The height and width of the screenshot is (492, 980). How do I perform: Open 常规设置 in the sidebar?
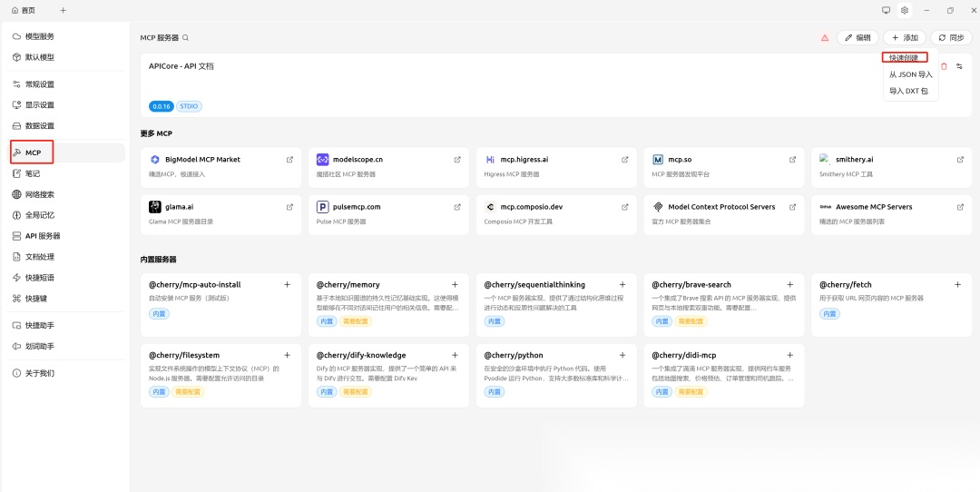[66, 84]
